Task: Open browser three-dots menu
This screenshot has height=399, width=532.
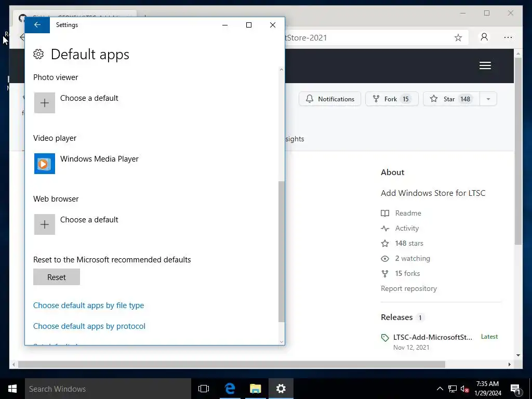Action: tap(508, 37)
